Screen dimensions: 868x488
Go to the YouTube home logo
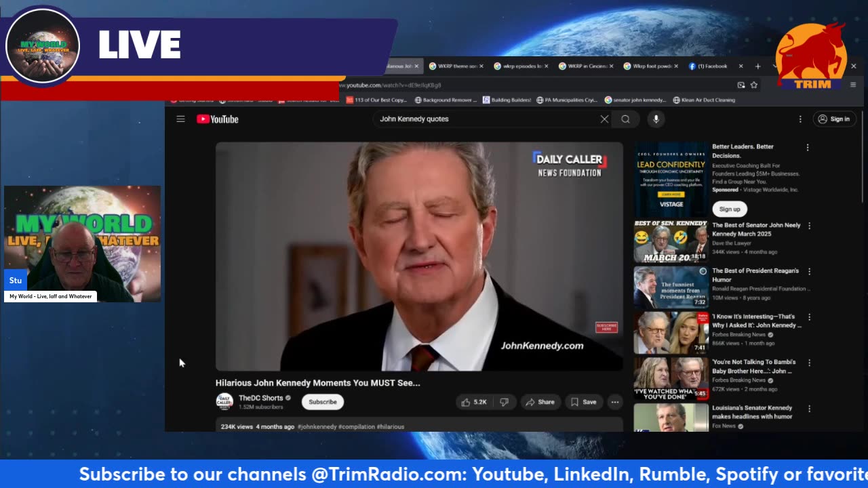tap(218, 119)
